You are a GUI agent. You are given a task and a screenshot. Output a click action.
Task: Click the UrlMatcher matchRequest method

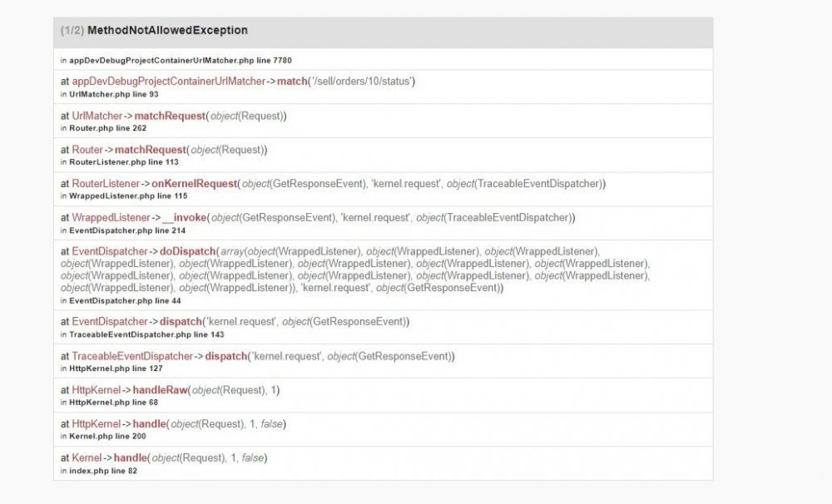pyautogui.click(x=170, y=116)
